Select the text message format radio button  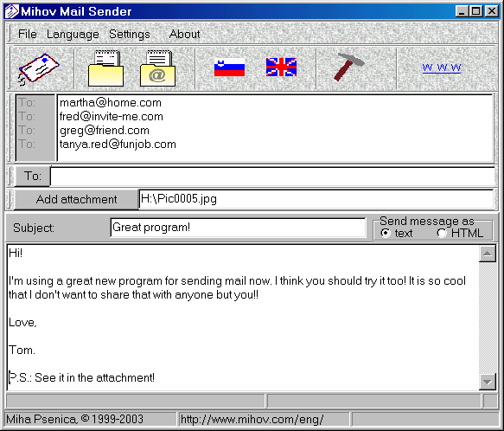385,233
